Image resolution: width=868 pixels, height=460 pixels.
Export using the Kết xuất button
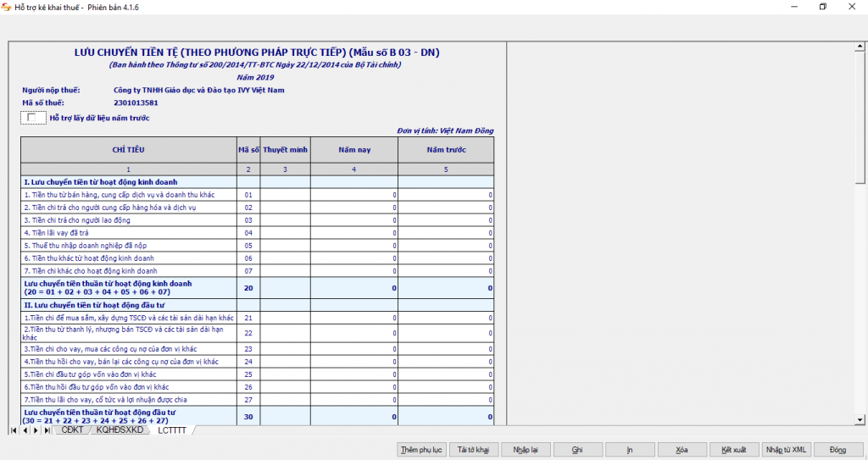[733, 449]
